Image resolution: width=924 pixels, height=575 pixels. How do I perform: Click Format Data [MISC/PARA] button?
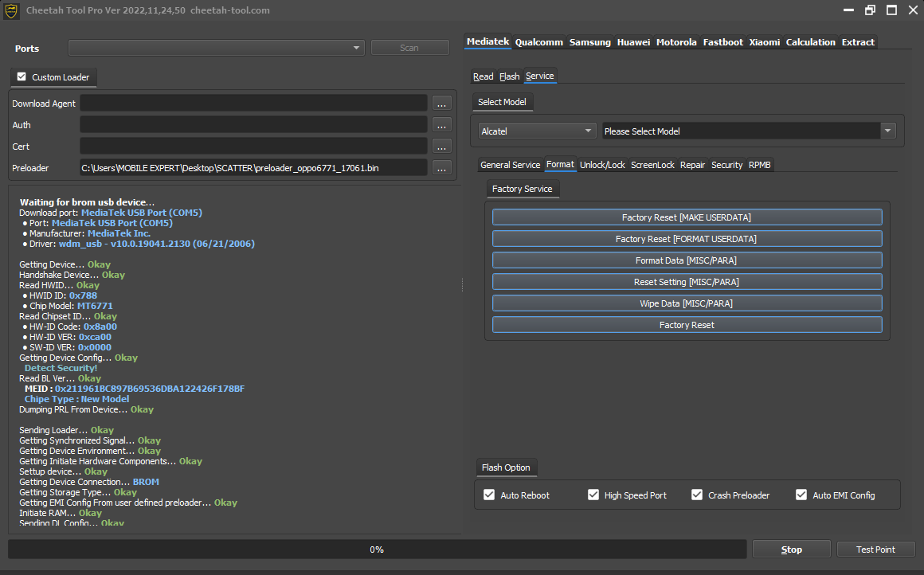tap(687, 260)
